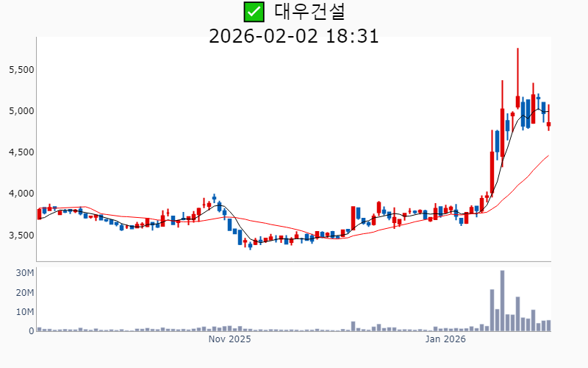Select the 4,500 price axis label
The image size is (588, 368).
pos(21,152)
